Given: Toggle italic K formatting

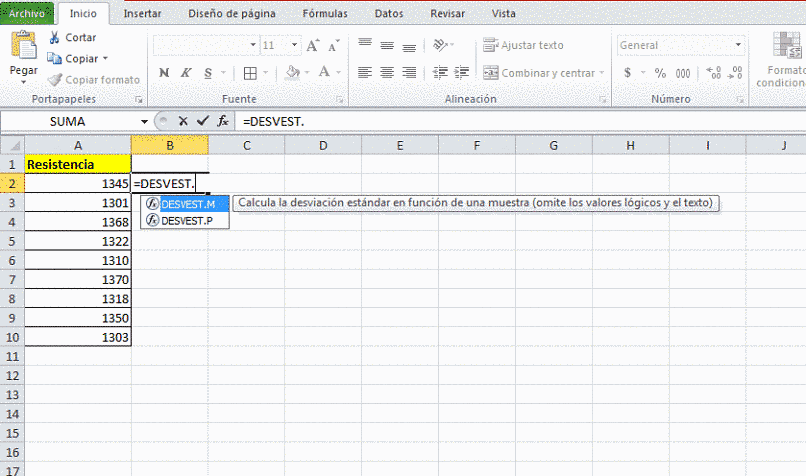Looking at the screenshot, I should (186, 73).
